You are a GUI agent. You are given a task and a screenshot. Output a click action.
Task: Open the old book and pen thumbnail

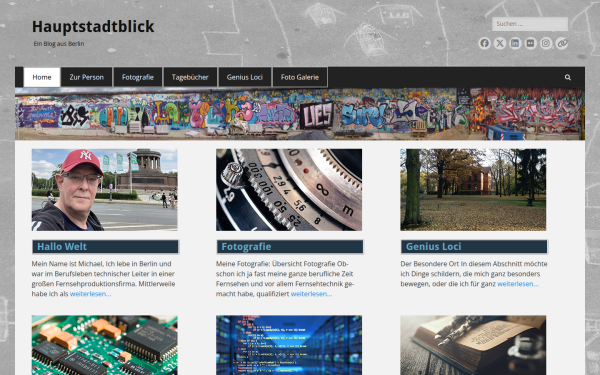473,345
